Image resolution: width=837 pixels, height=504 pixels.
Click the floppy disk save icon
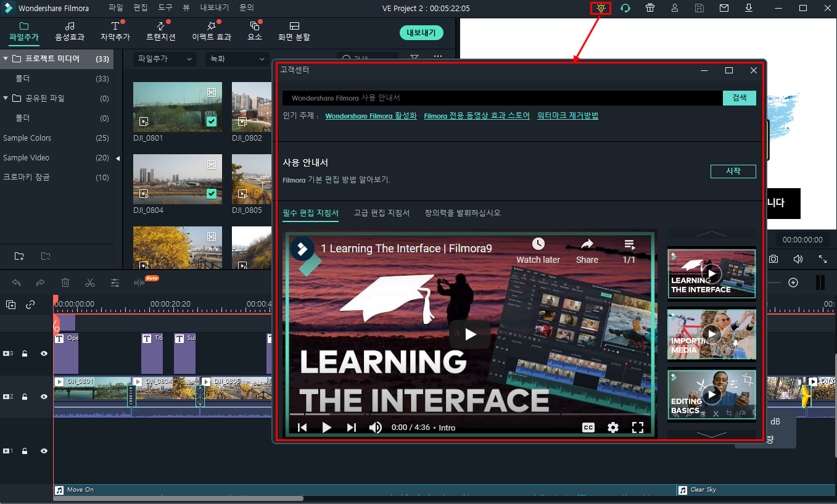(699, 8)
